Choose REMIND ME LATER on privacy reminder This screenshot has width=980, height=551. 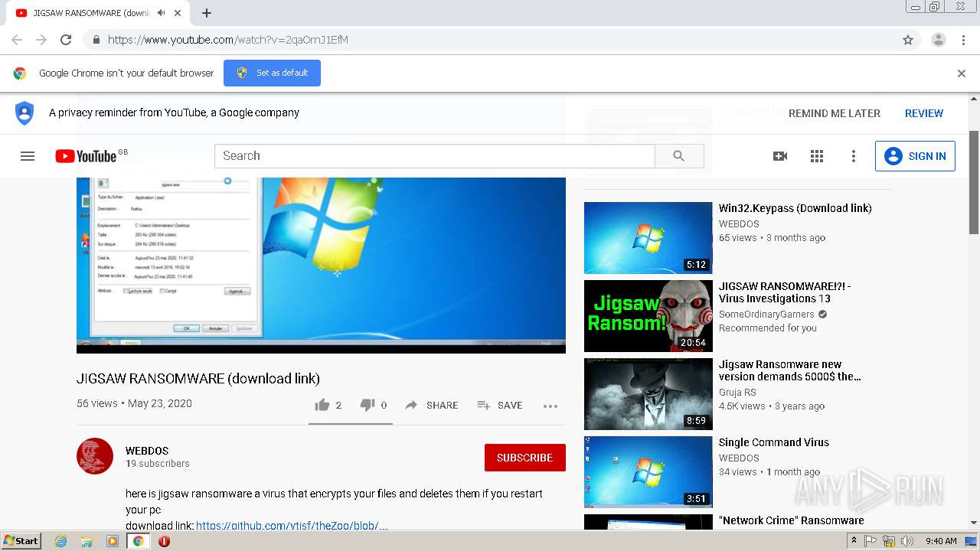point(835,113)
